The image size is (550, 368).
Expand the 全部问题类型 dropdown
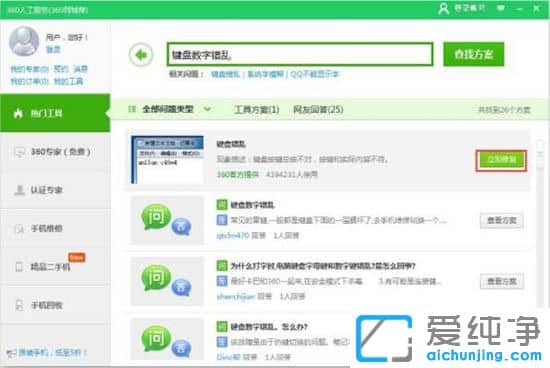pyautogui.click(x=169, y=109)
